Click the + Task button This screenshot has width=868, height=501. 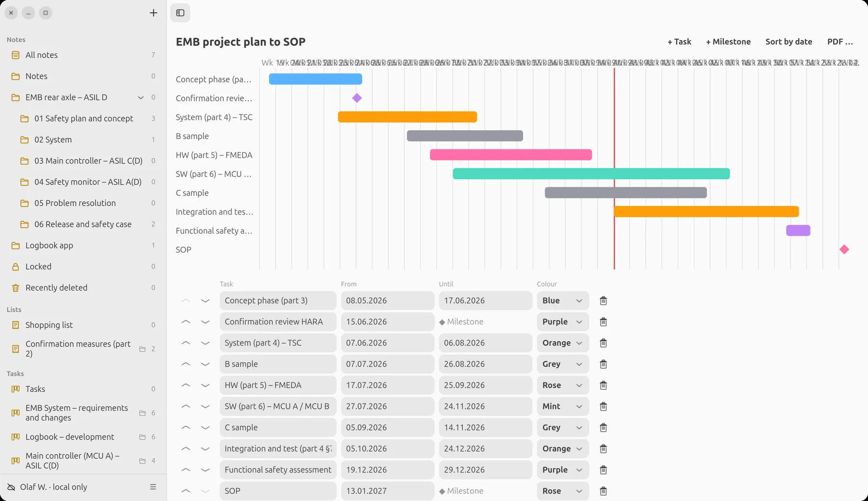pyautogui.click(x=679, y=42)
